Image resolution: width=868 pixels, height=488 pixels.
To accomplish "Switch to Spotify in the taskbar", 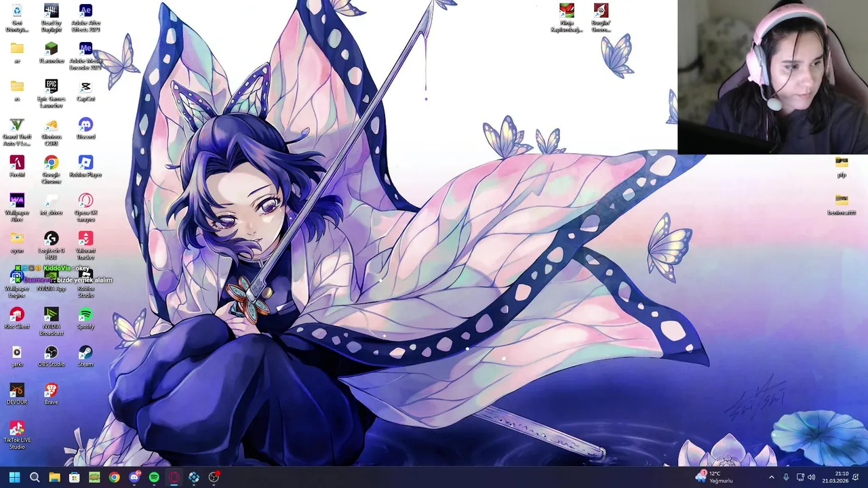I will (x=154, y=477).
